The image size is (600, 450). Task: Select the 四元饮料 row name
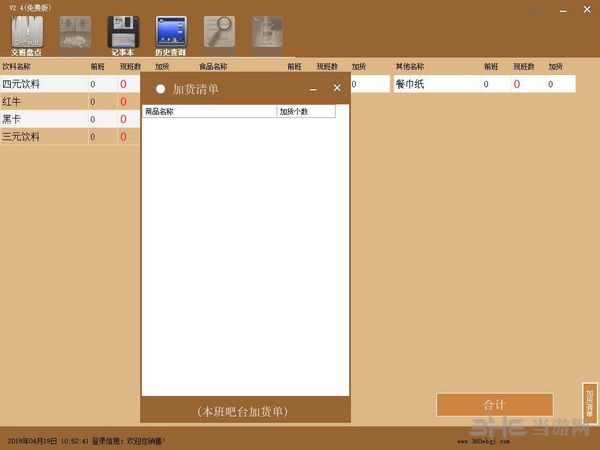(x=21, y=84)
